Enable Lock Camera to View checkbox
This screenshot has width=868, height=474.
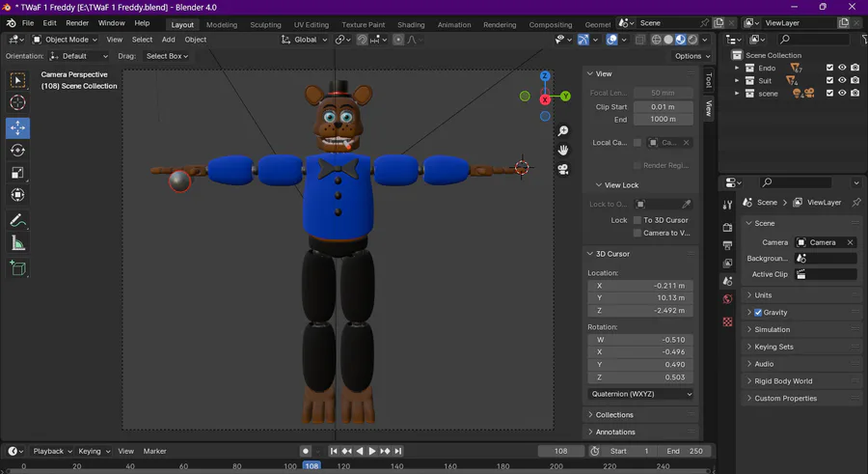[x=637, y=233]
